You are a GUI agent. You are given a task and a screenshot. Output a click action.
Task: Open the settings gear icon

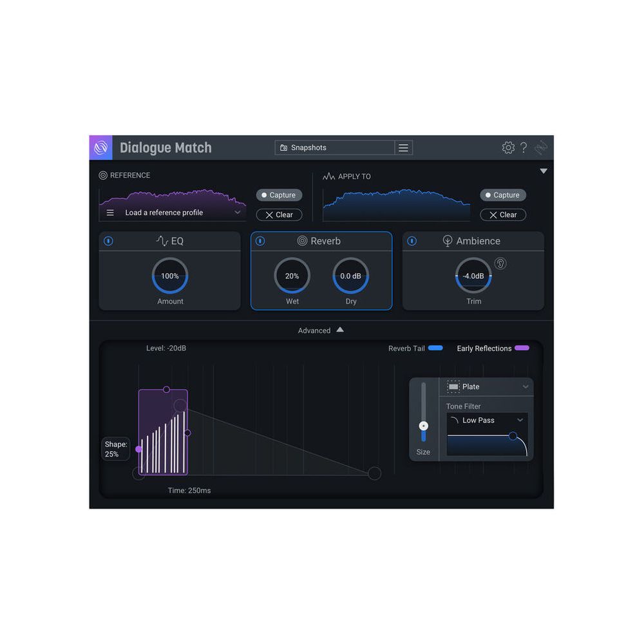[508, 147]
